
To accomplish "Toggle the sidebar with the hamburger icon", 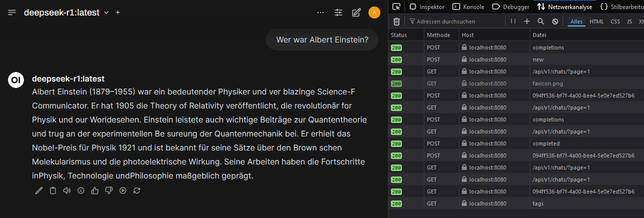I will [12, 12].
